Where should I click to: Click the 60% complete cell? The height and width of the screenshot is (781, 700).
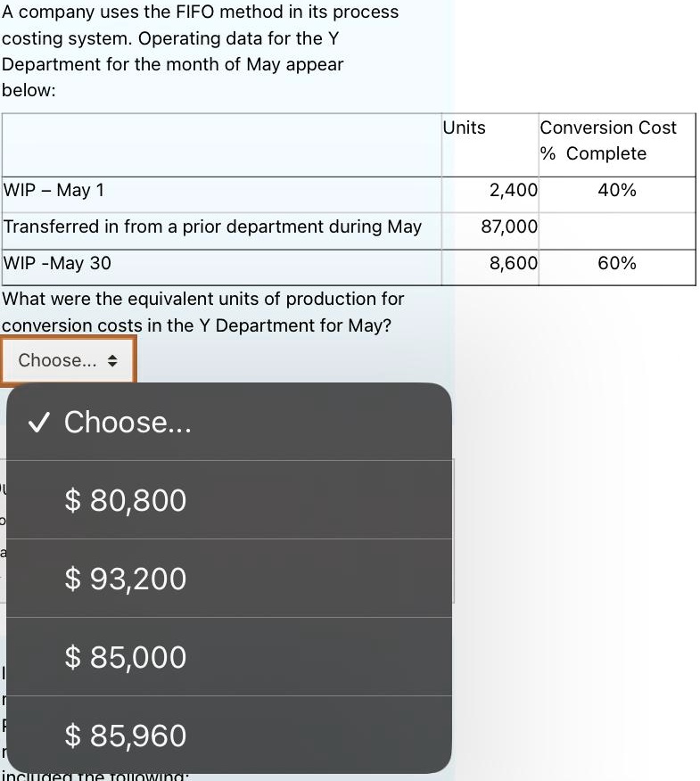click(617, 263)
